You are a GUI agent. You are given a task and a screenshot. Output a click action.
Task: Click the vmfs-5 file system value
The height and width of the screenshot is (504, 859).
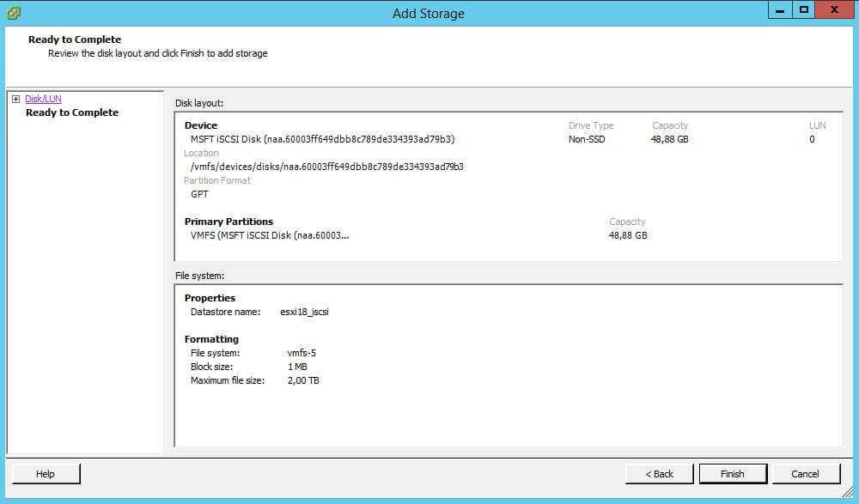tap(302, 353)
